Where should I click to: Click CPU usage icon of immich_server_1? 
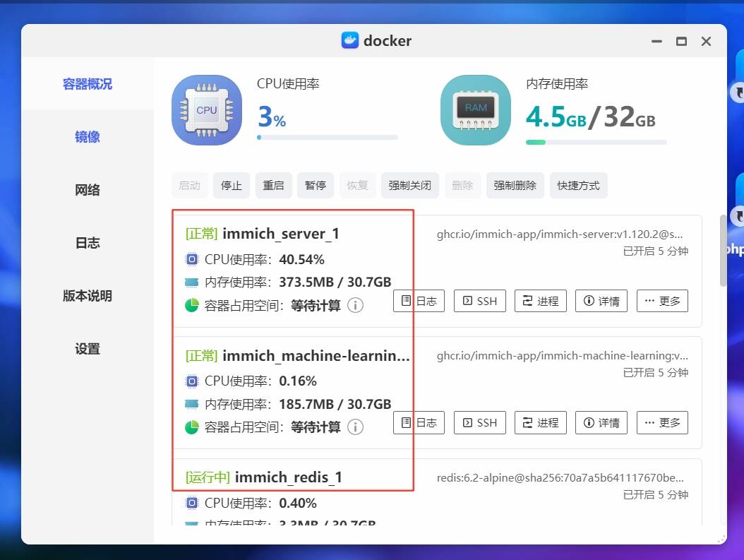pos(191,259)
